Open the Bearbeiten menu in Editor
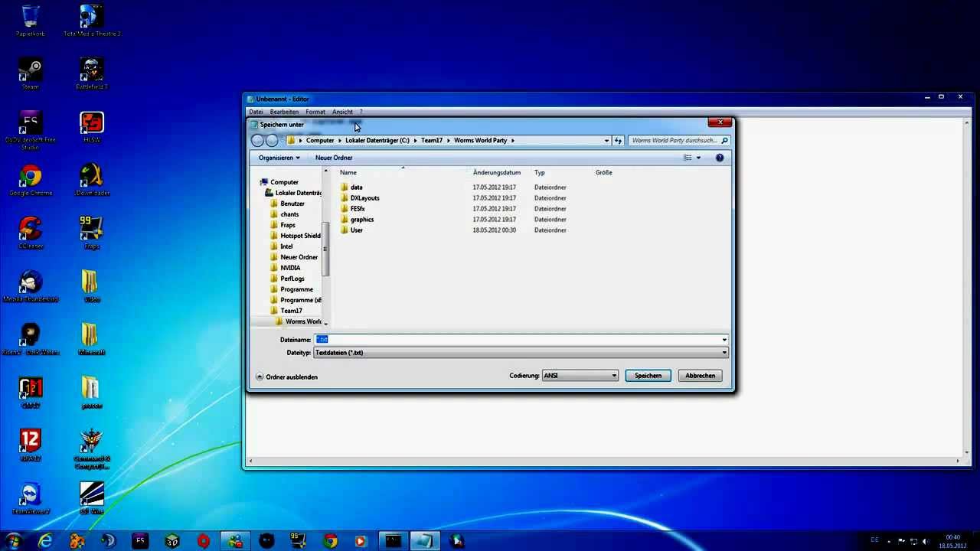The width and height of the screenshot is (980, 551). (x=284, y=112)
